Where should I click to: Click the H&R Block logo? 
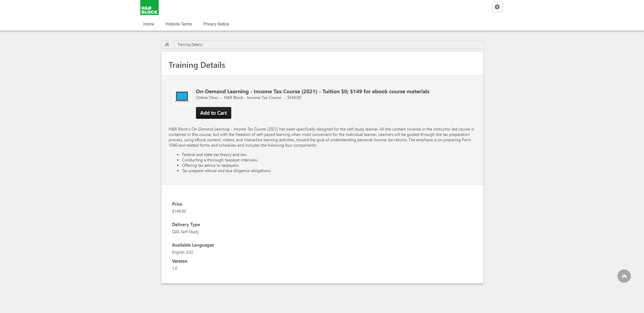pos(149,7)
